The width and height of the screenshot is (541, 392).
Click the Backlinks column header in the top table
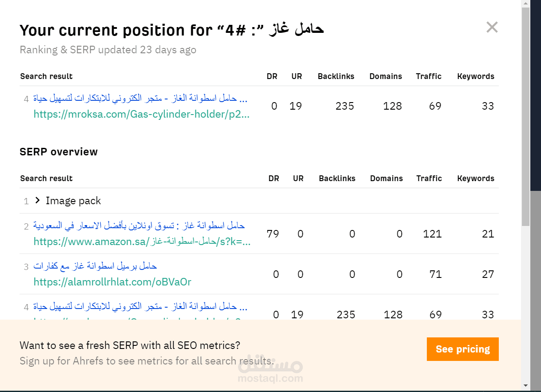(336, 76)
